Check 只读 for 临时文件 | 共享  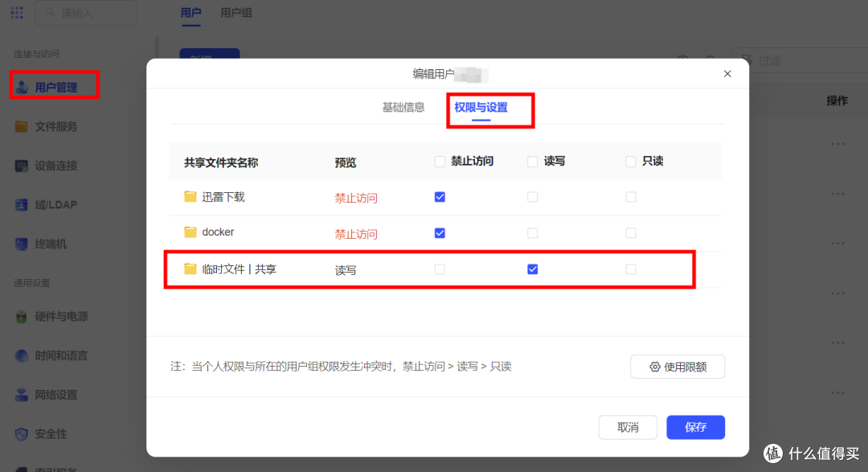(631, 269)
